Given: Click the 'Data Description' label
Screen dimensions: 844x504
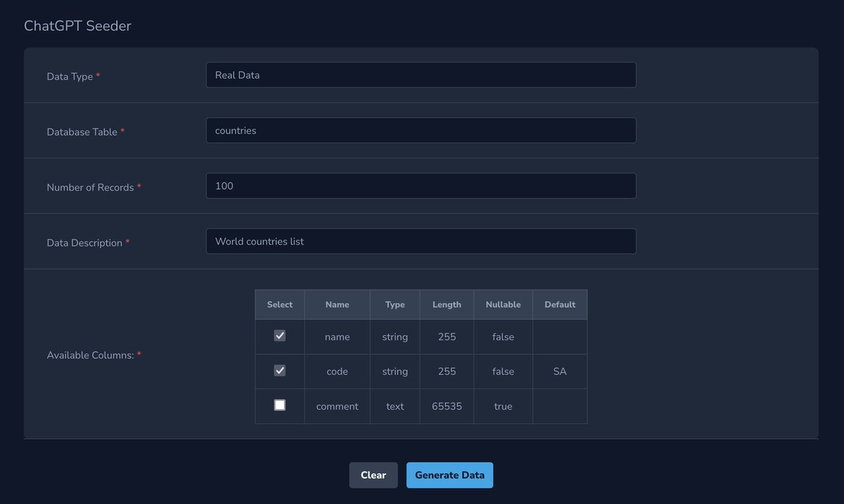Looking at the screenshot, I should (84, 243).
